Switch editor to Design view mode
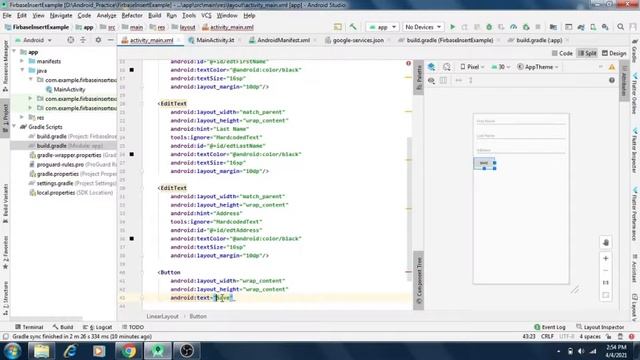Viewport: 640px width, 360px height. pos(614,53)
